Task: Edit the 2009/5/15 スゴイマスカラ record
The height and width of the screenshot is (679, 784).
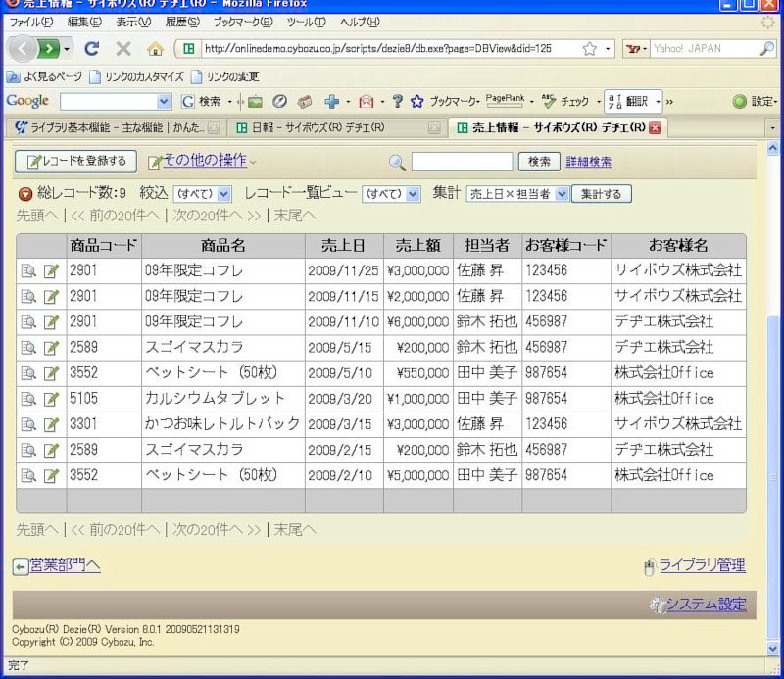Action: (x=51, y=348)
